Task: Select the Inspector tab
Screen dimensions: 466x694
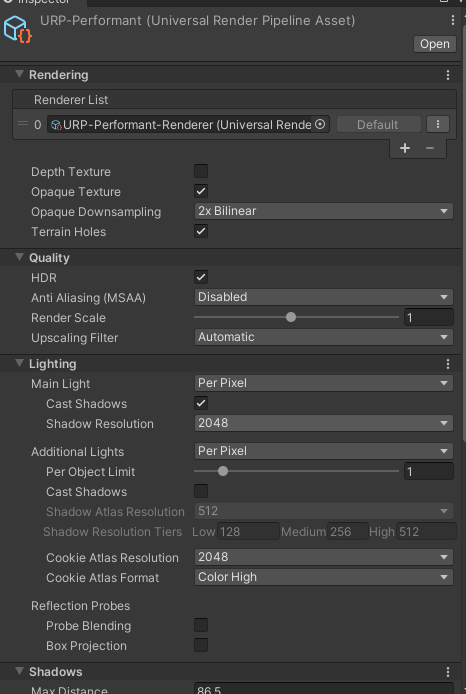Action: click(x=42, y=2)
